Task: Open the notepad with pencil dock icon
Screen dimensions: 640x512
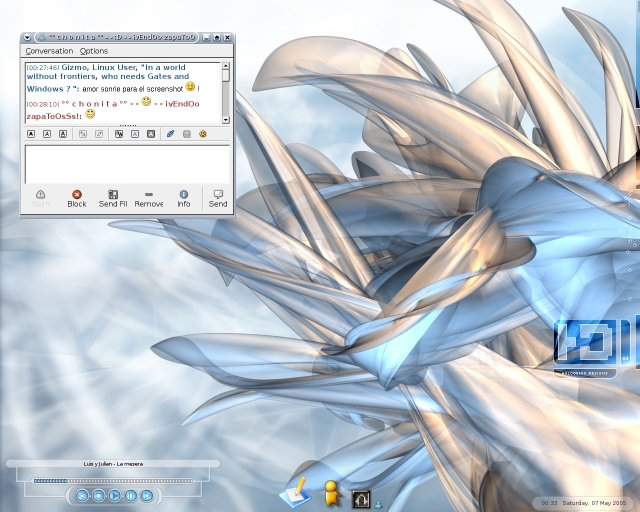Action: pyautogui.click(x=296, y=492)
